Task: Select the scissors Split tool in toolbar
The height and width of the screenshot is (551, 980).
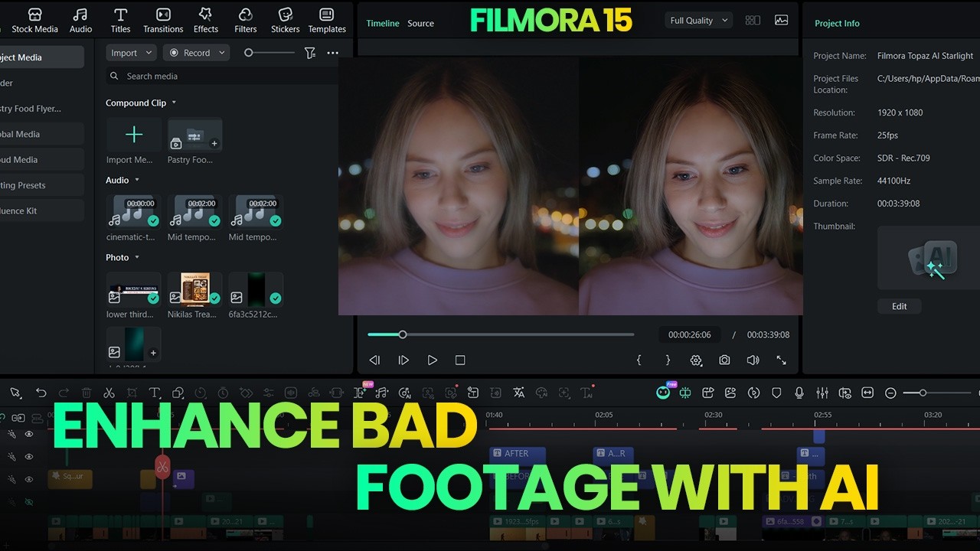Action: click(x=109, y=393)
